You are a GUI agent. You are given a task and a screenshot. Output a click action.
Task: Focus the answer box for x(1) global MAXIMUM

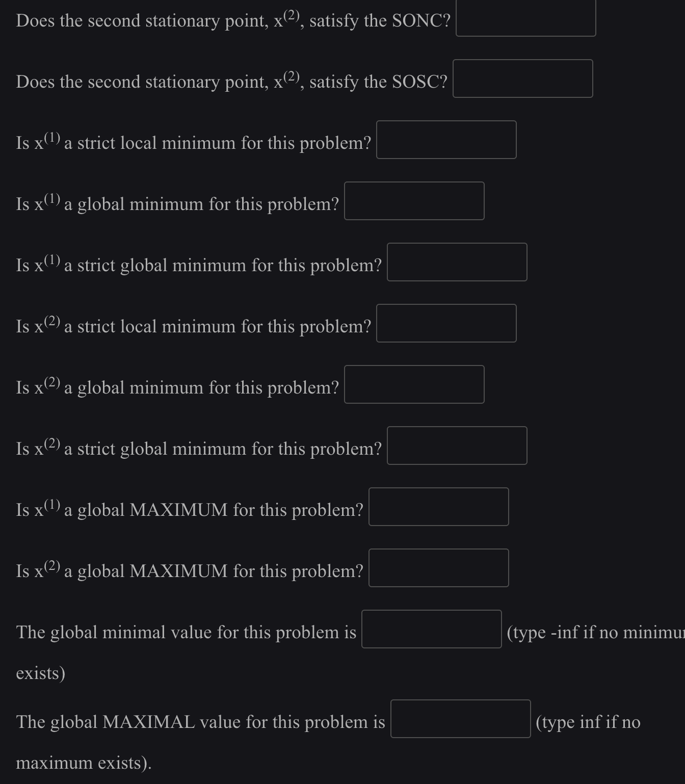coord(438,506)
